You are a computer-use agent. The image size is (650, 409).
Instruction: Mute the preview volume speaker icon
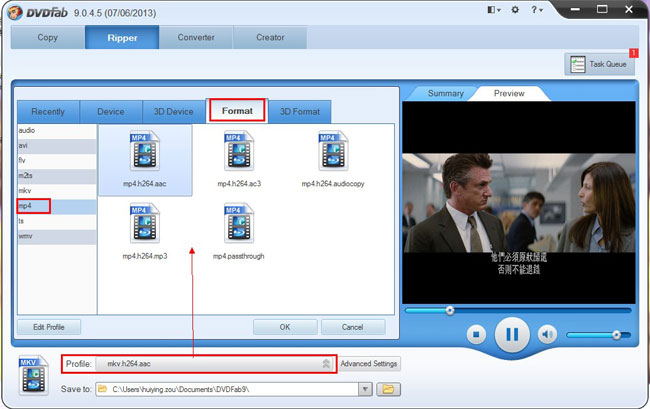(x=547, y=334)
